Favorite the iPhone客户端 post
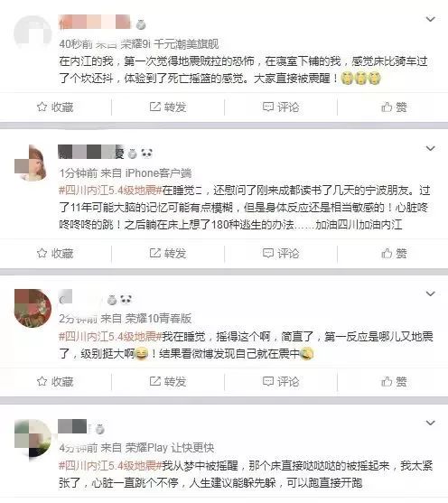The image size is (448, 503). (x=55, y=254)
